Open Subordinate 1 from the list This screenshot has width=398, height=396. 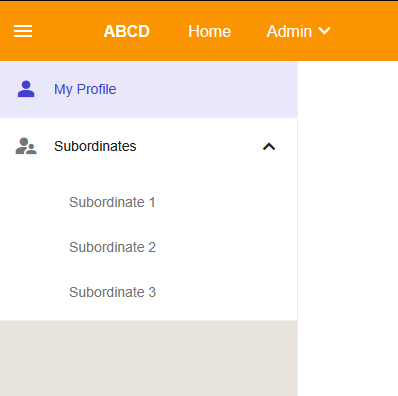click(x=112, y=202)
